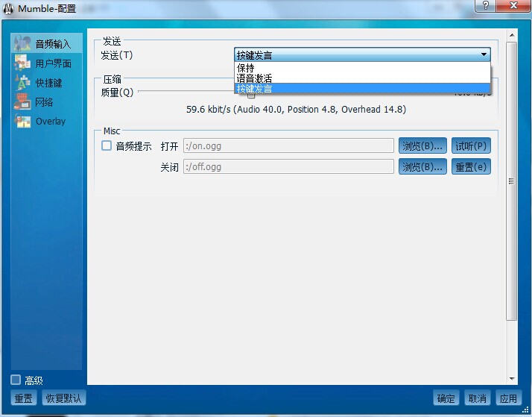The image size is (532, 417).
Task: Enable the 音频提示 checkbox
Action: click(107, 145)
